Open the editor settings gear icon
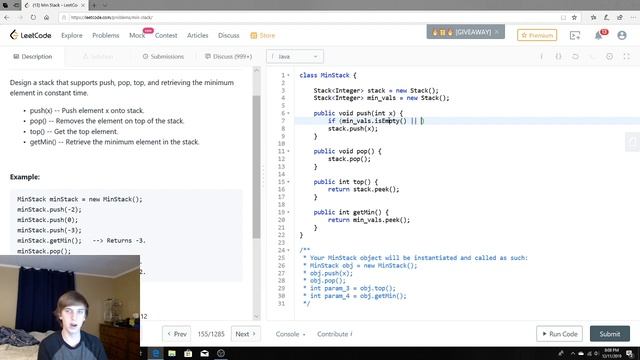Screen dimensions: 640x360 (x=609, y=56)
